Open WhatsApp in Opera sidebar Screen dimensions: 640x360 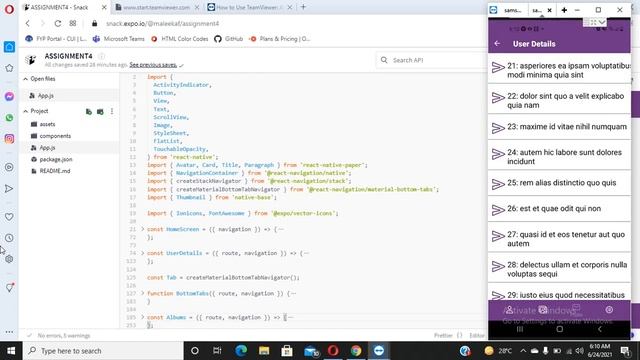(9, 118)
